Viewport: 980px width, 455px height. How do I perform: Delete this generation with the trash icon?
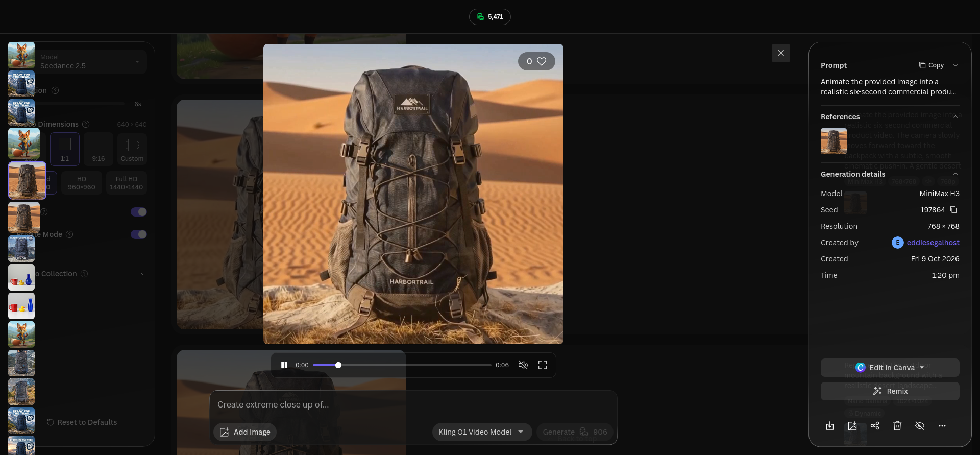(897, 426)
